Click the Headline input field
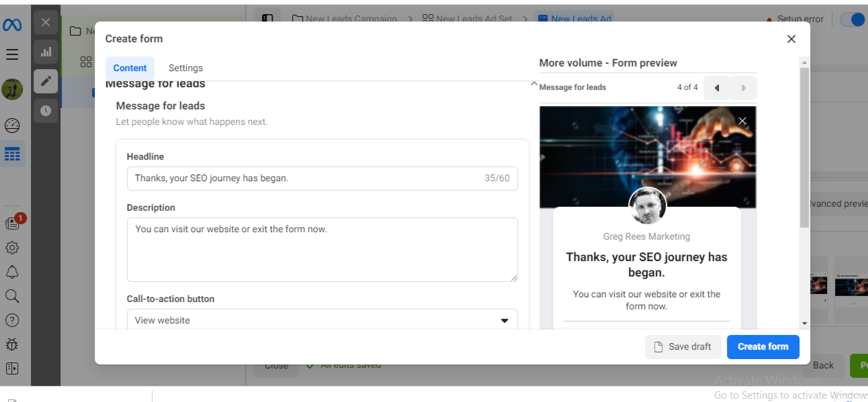This screenshot has height=402, width=868. click(322, 179)
